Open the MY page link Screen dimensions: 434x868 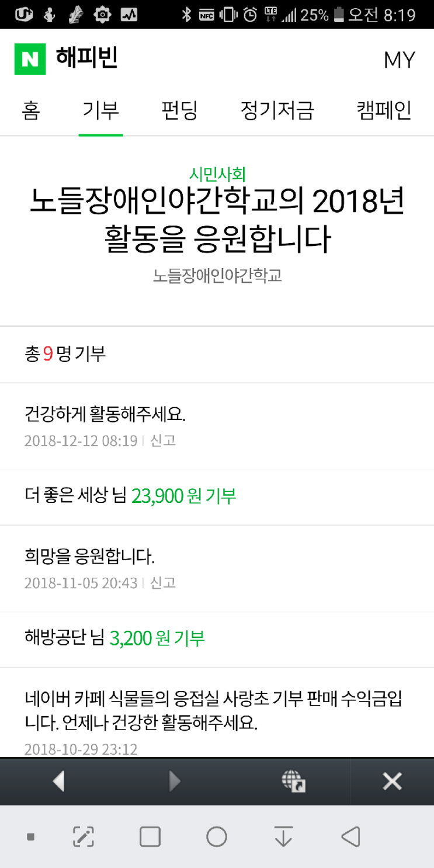pyautogui.click(x=399, y=60)
